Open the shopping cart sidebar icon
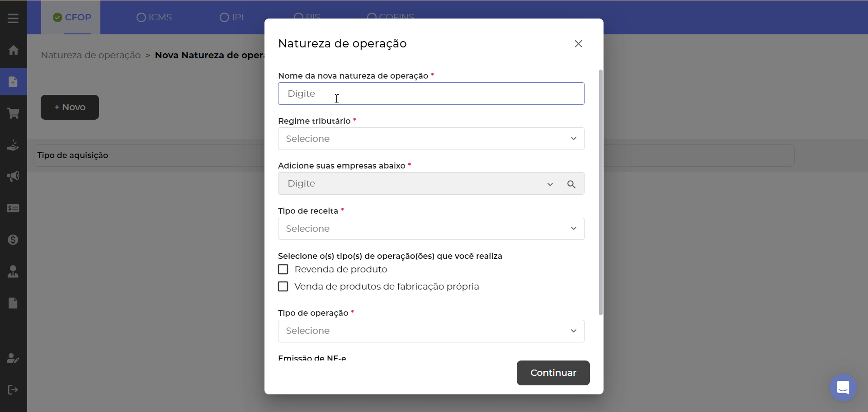 tap(13, 113)
